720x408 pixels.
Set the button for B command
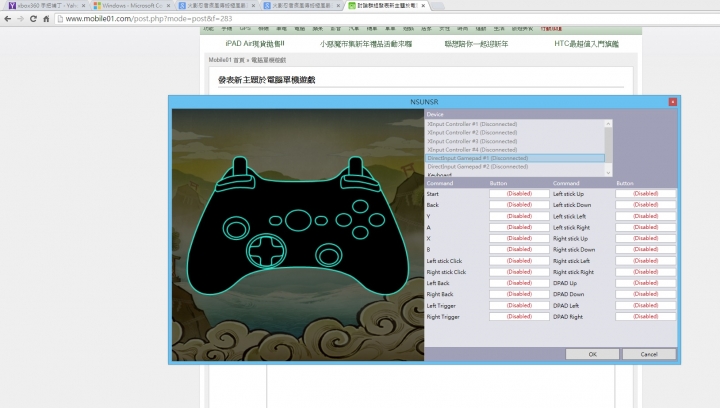tap(519, 249)
